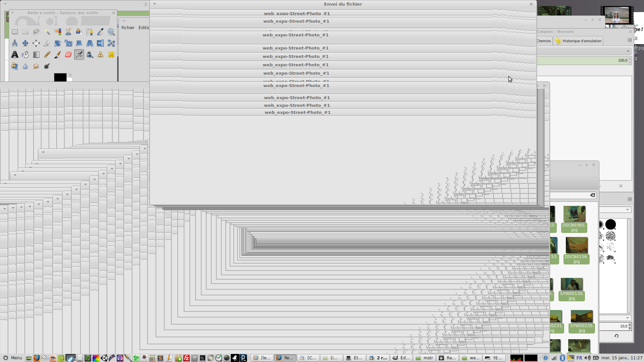The image size is (644, 362).
Task: Open the Menu button on taskbar
Action: 13,358
